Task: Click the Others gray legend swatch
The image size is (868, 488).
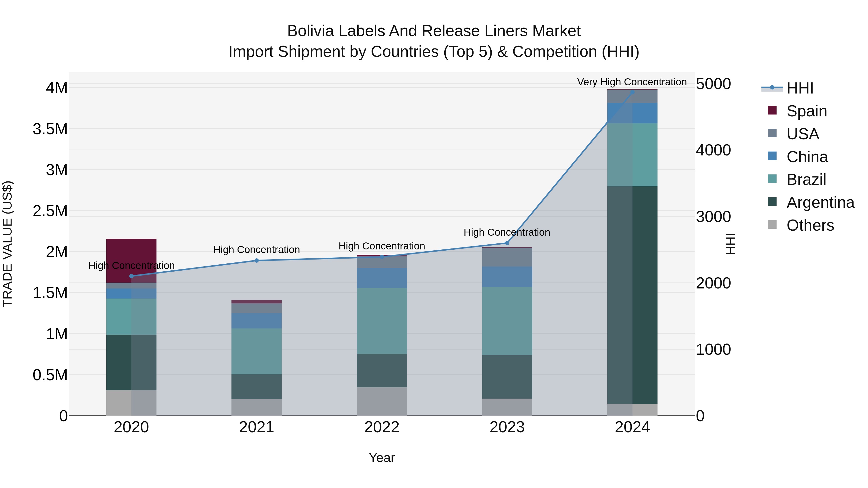Action: (x=772, y=225)
